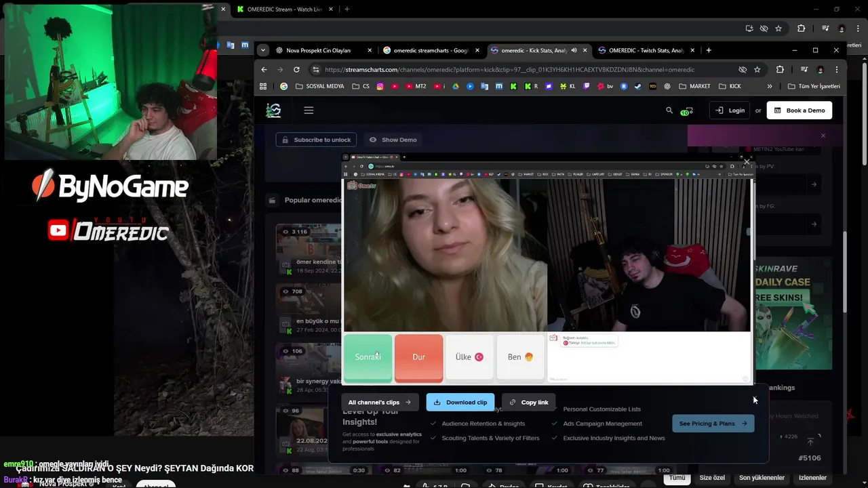The image size is (868, 488).
Task: Open the Google bookmark icon
Action: coord(283,86)
